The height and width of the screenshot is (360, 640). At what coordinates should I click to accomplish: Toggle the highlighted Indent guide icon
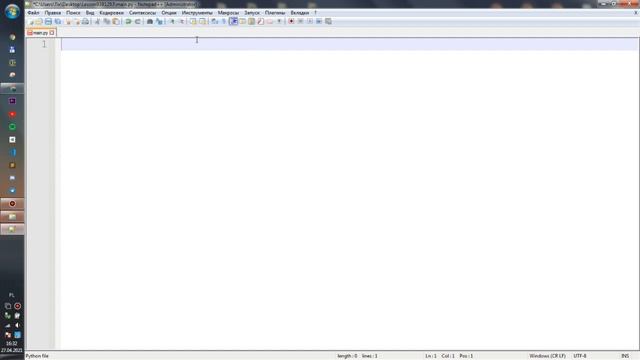point(234,21)
